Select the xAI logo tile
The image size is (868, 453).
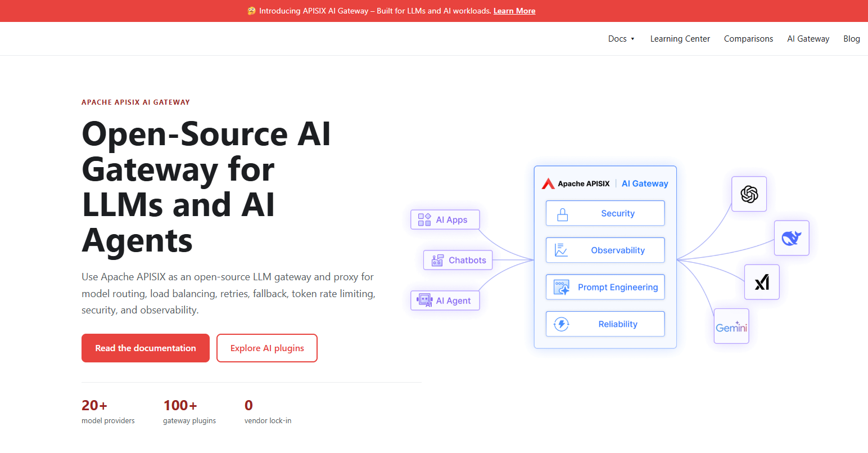(x=762, y=282)
